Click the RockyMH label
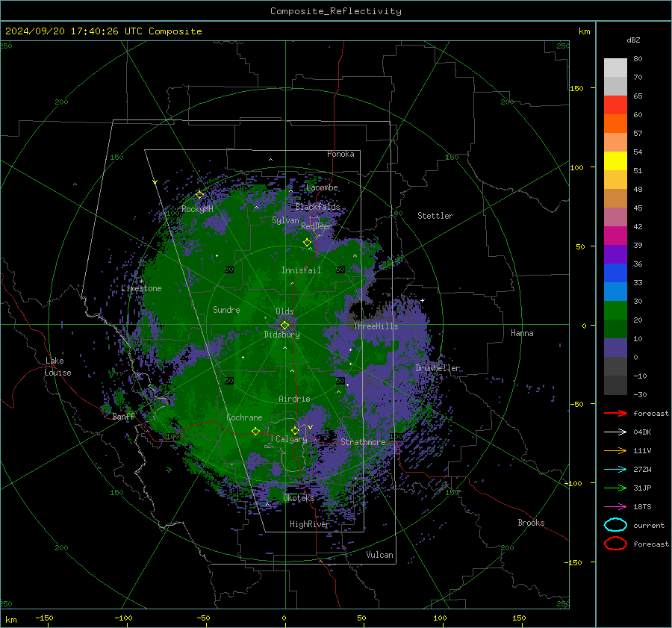This screenshot has height=628, width=672. (197, 209)
